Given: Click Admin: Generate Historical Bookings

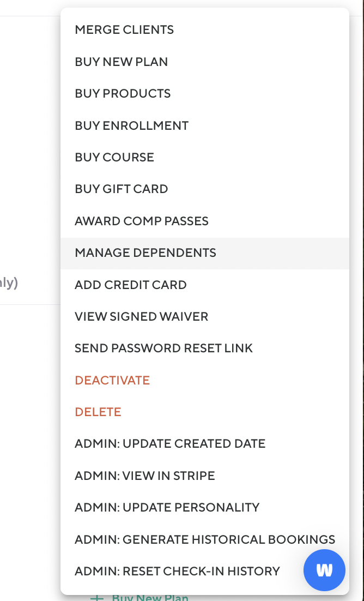Looking at the screenshot, I should 205,539.
